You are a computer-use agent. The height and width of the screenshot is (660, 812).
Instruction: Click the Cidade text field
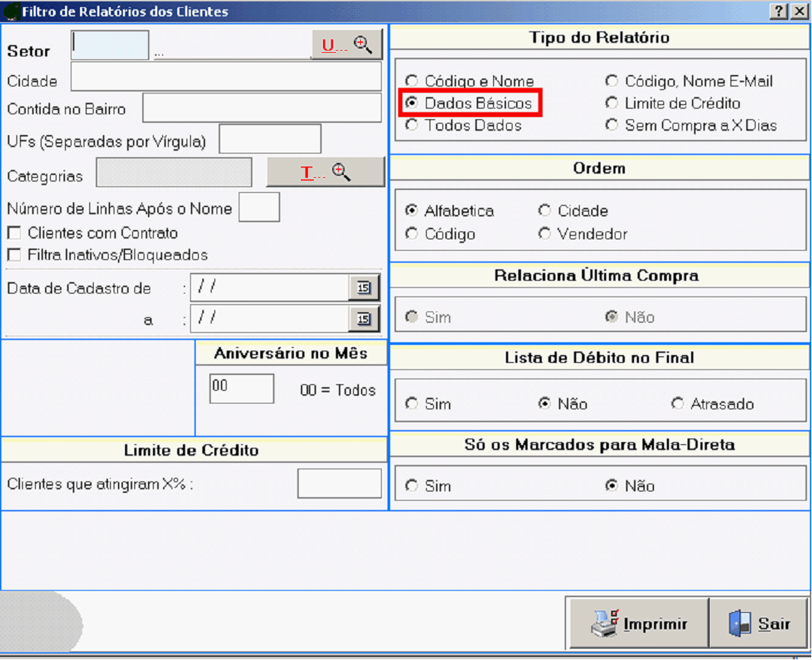click(x=226, y=77)
